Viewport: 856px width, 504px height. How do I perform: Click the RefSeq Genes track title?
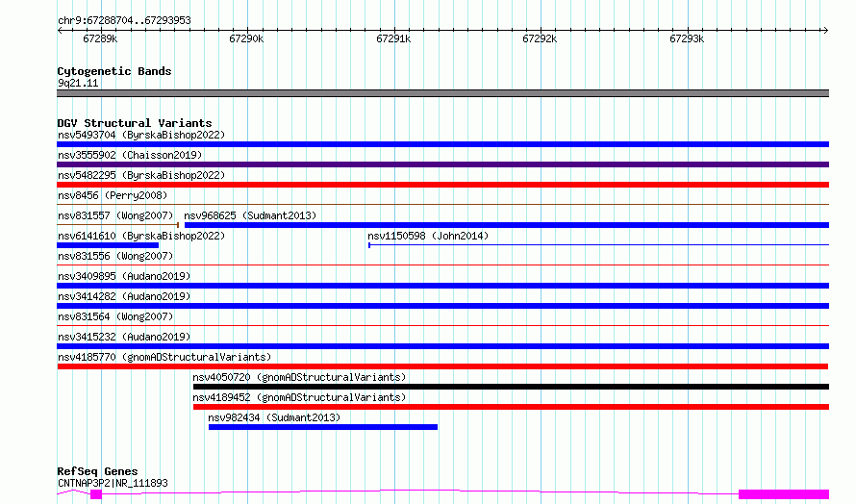click(97, 471)
